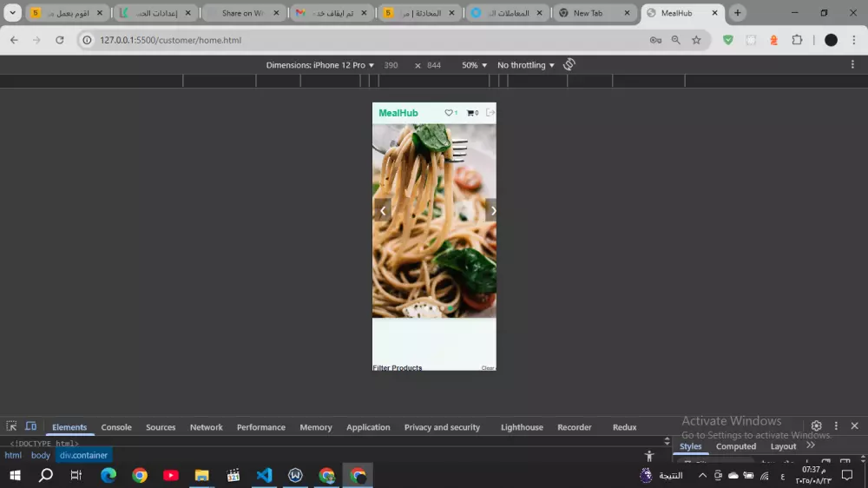Open the Privacy and security panel
This screenshot has width=868, height=488.
tap(442, 427)
